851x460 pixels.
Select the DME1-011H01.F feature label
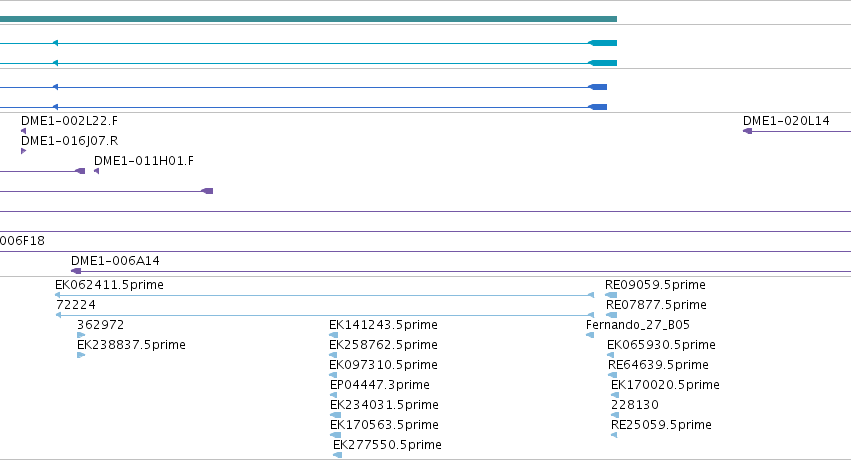click(144, 161)
